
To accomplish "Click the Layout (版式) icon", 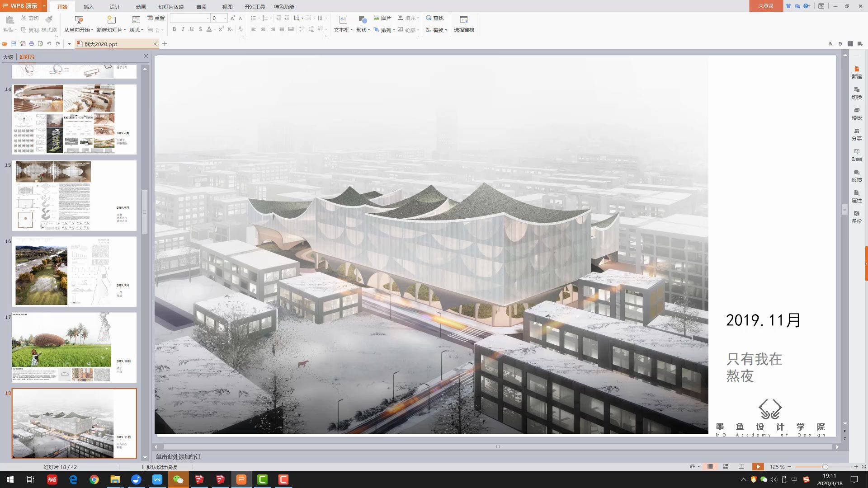I will [136, 19].
